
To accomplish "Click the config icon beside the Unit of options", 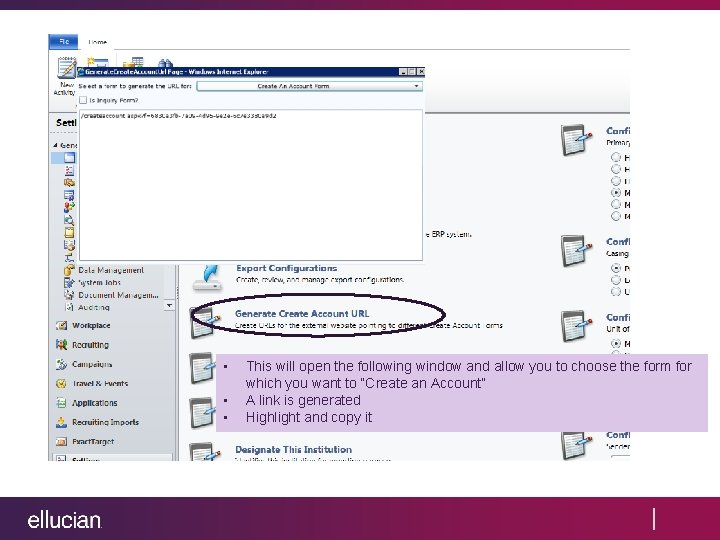I will tap(576, 326).
